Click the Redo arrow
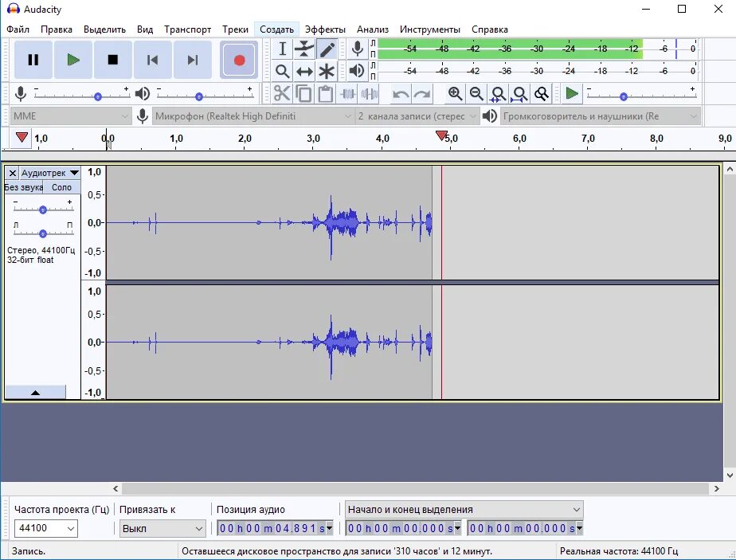 pos(422,94)
